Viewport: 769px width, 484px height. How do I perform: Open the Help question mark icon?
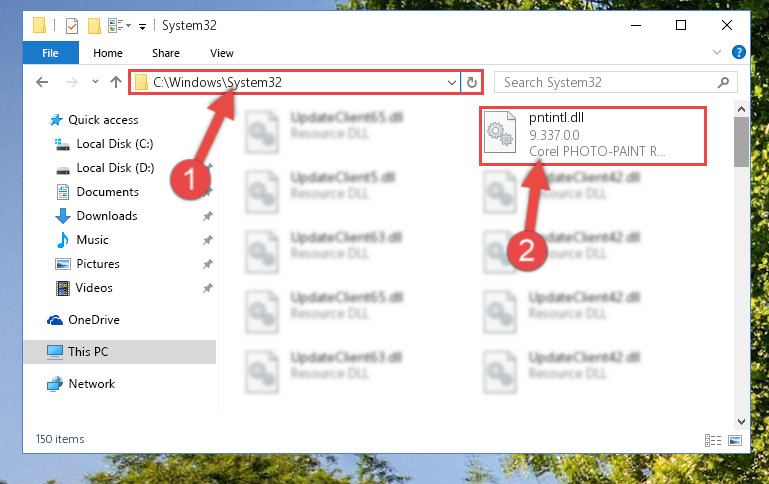point(739,52)
